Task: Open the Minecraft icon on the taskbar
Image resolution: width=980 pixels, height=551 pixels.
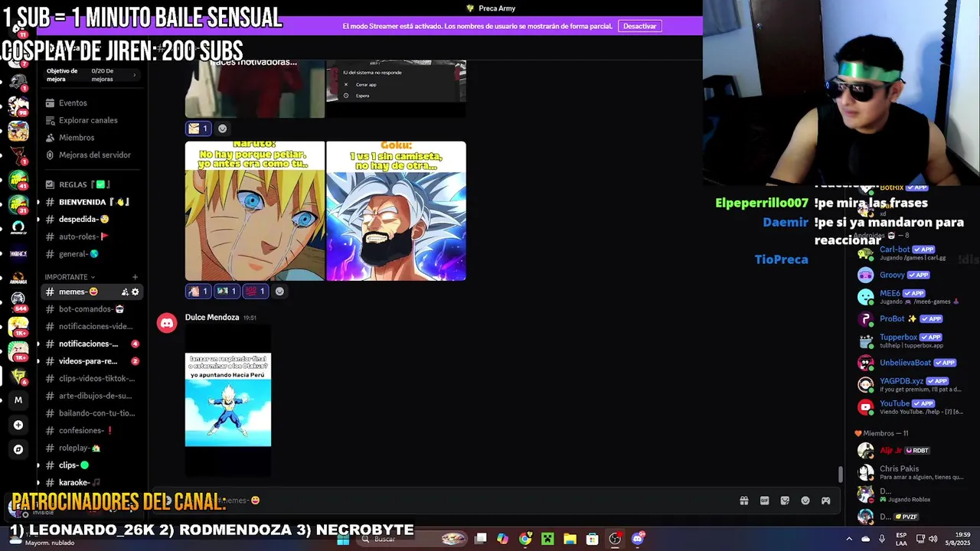Action: coord(547,539)
